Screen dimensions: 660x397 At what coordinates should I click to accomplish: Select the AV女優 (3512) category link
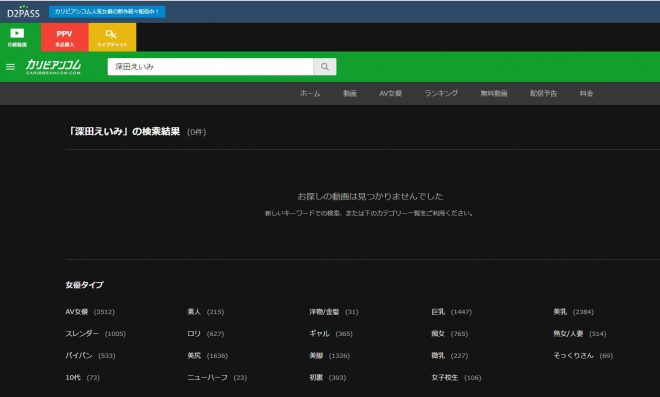click(90, 312)
